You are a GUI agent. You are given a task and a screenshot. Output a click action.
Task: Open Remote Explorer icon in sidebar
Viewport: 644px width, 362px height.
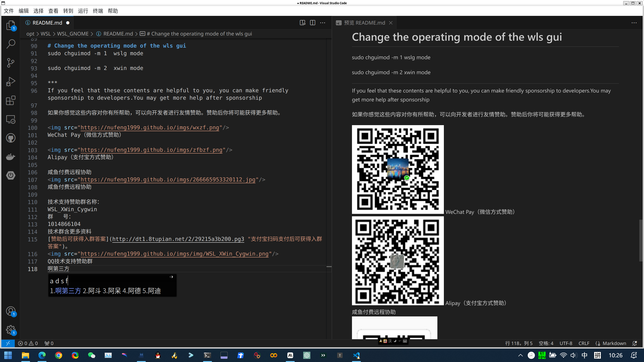pyautogui.click(x=11, y=119)
